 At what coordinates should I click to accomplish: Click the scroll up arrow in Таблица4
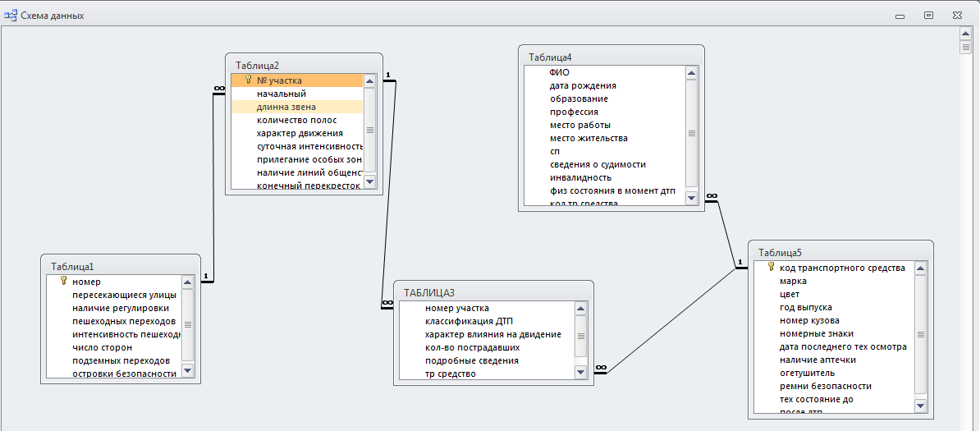[691, 72]
